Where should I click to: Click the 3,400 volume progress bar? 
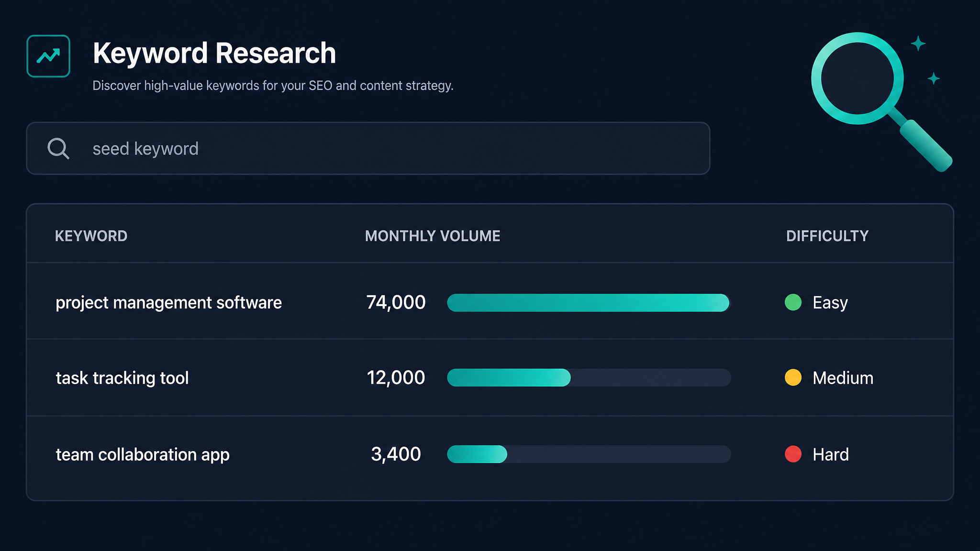tap(589, 454)
